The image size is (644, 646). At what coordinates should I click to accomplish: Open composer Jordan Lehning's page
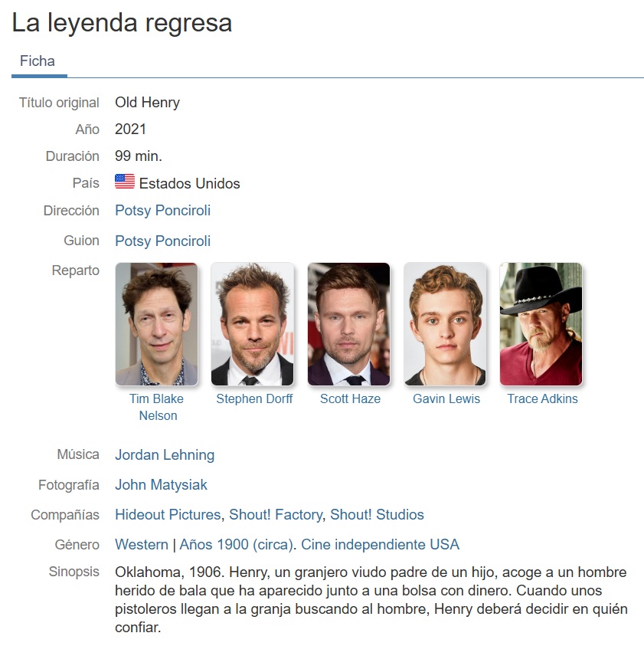pyautogui.click(x=165, y=455)
